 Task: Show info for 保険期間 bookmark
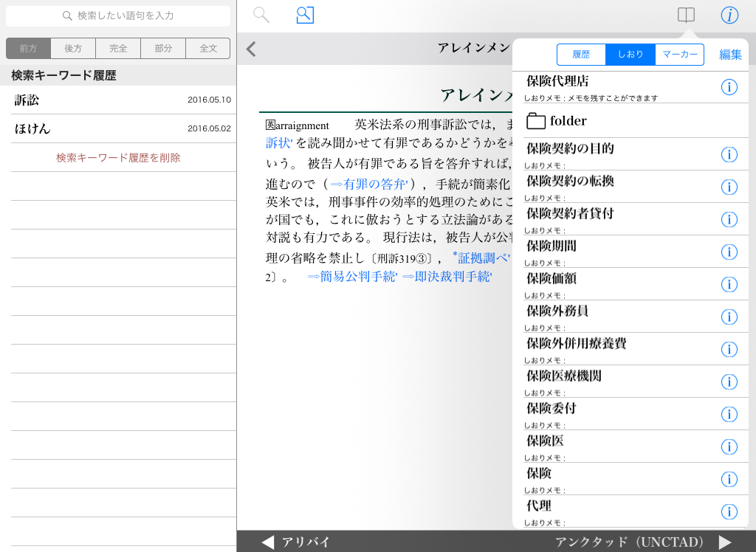729,252
